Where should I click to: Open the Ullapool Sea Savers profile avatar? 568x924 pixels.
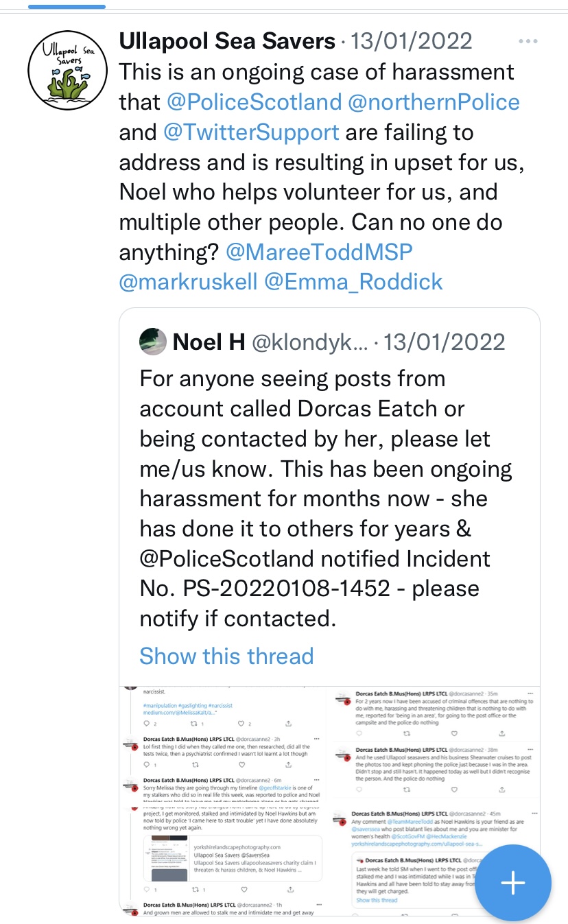[69, 70]
